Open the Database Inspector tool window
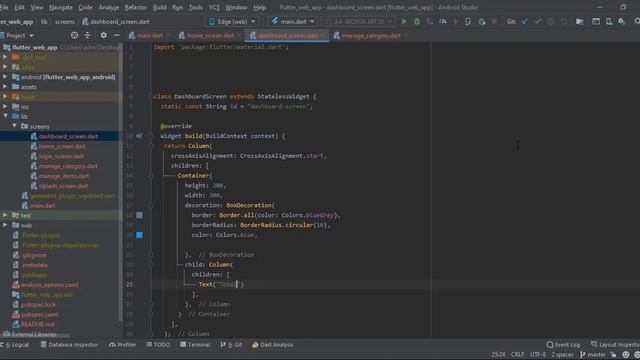This screenshot has height=360, width=640. click(69, 345)
